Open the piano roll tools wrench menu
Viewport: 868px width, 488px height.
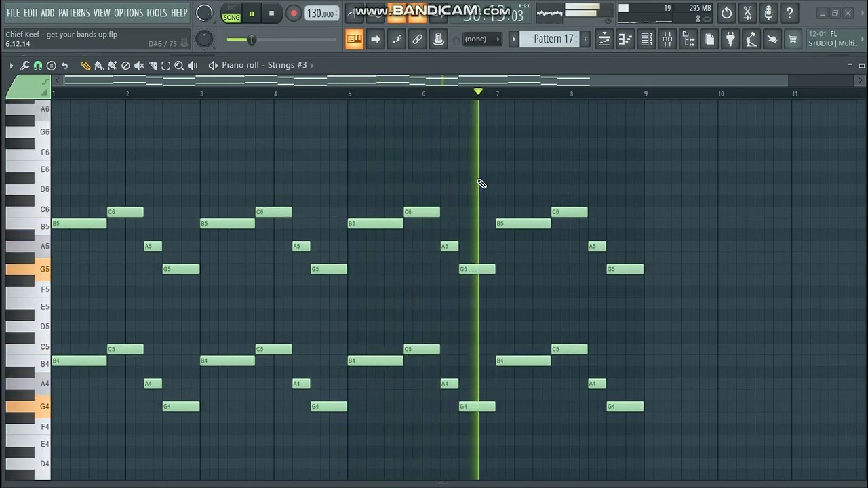coord(24,66)
